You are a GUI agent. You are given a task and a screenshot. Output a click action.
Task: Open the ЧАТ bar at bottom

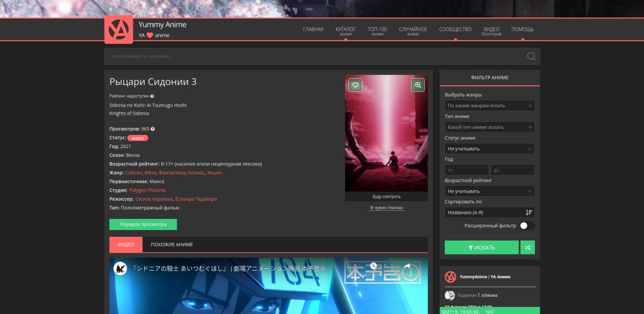point(490,311)
